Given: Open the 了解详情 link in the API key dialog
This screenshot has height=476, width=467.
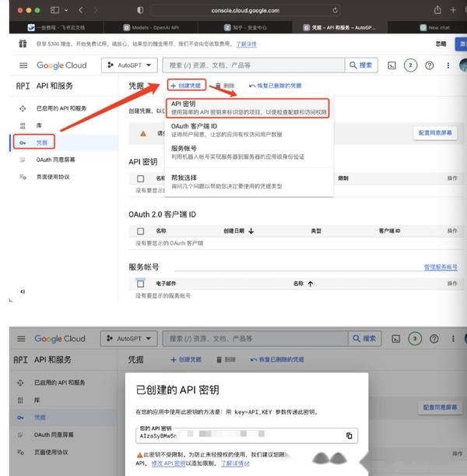Looking at the screenshot, I should [x=234, y=464].
